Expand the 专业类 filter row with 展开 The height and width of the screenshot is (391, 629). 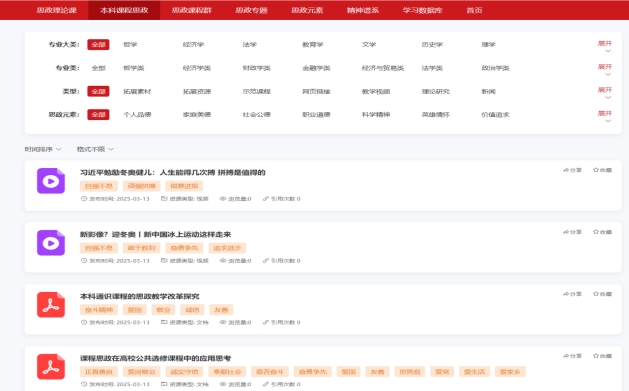(x=605, y=69)
